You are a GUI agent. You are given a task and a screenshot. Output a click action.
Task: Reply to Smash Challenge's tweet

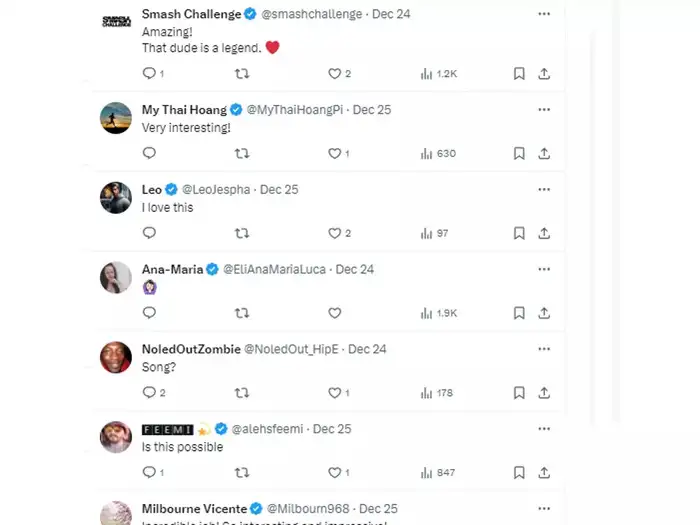click(149, 73)
